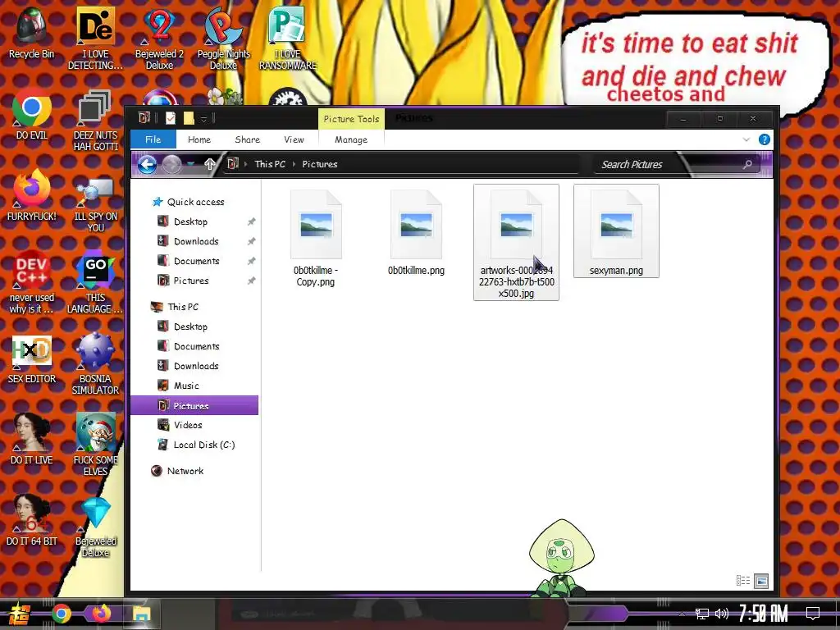Viewport: 840px width, 630px height.
Task: Open recent locations dropdown arrow
Action: click(x=190, y=164)
